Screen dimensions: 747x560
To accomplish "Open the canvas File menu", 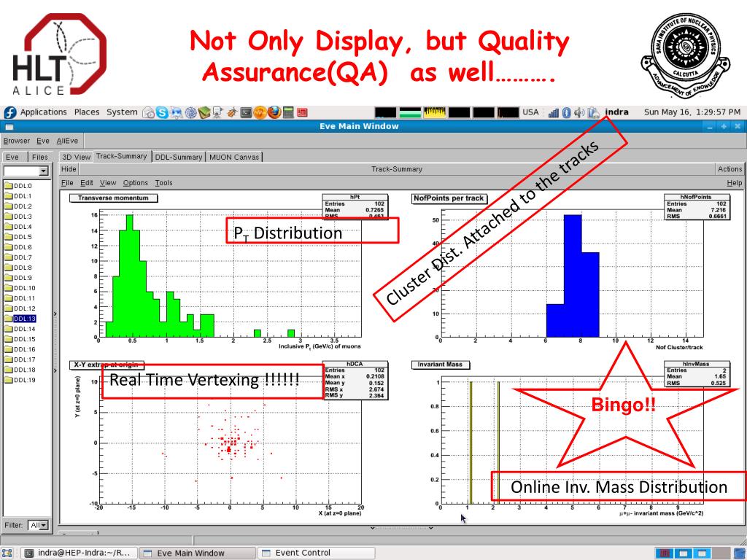I will click(x=67, y=183).
